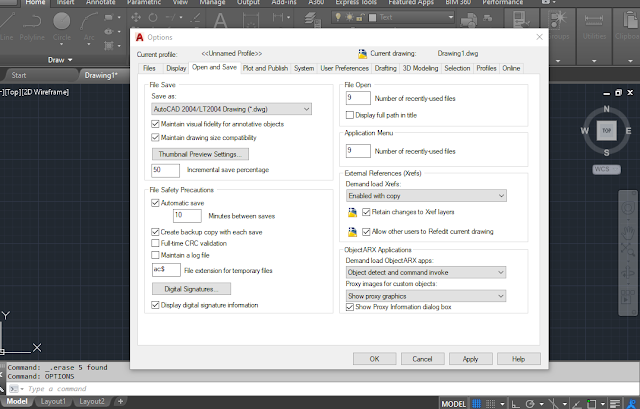
Task: Select the Arc draw tool
Action: pyautogui.click(x=89, y=27)
